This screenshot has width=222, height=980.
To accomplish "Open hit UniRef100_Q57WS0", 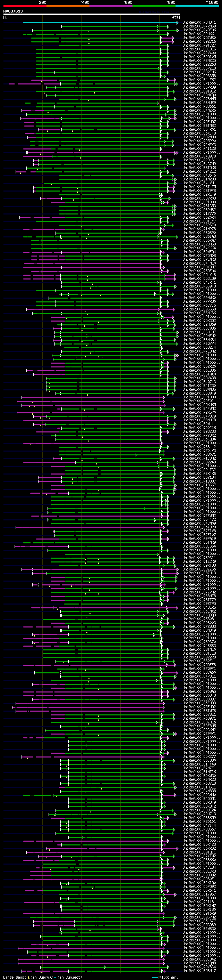I will tap(199, 38).
